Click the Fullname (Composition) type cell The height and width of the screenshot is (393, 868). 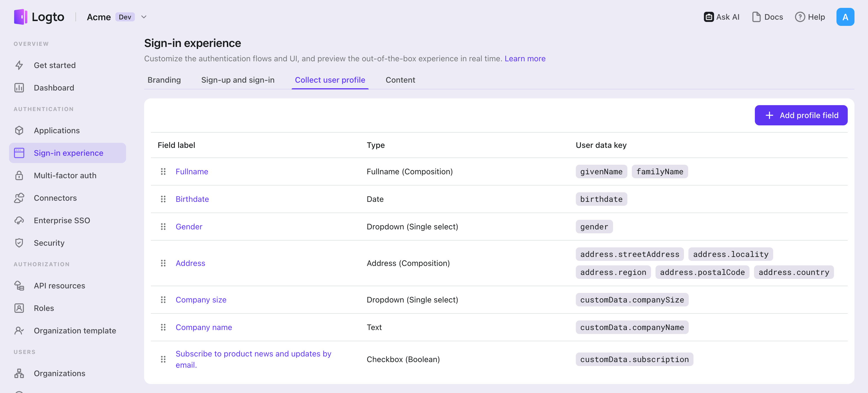click(x=410, y=171)
